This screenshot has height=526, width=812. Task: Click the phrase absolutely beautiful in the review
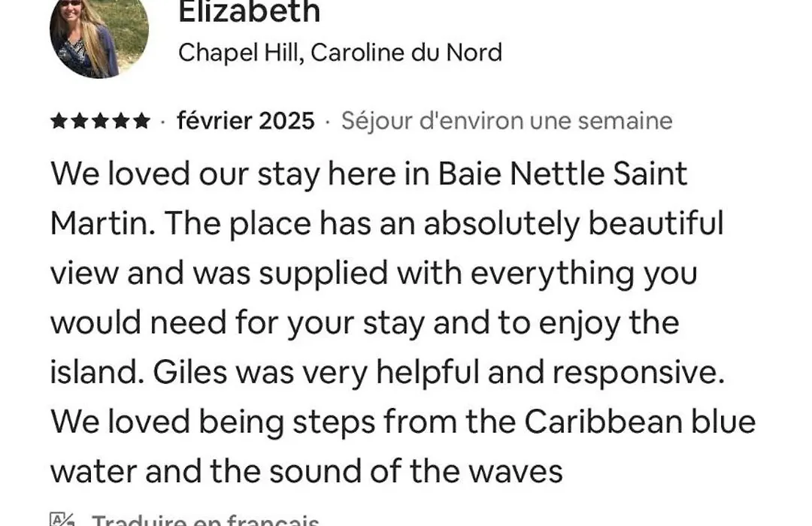tap(574, 224)
